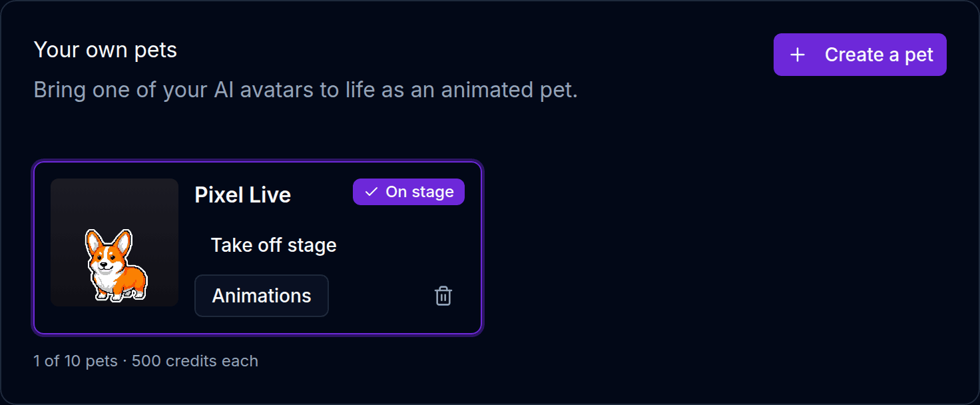Image resolution: width=980 pixels, height=405 pixels.
Task: Click the 500 credits each note
Action: point(195,361)
